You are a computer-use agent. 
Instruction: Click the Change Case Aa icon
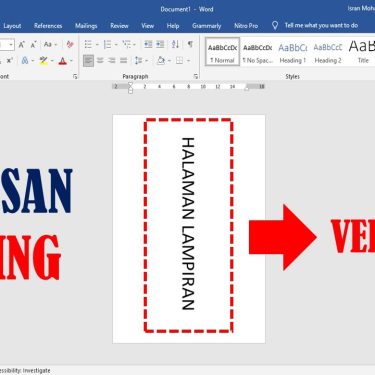pos(48,44)
